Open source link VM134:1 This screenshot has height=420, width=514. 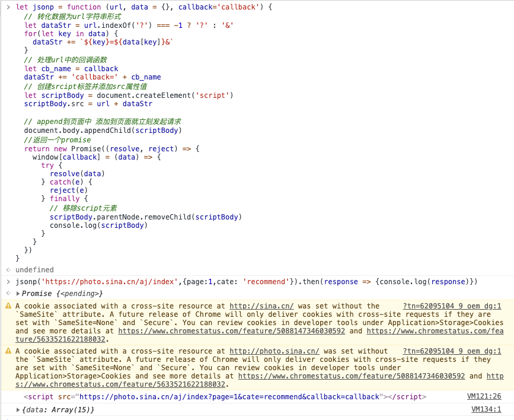point(486,409)
